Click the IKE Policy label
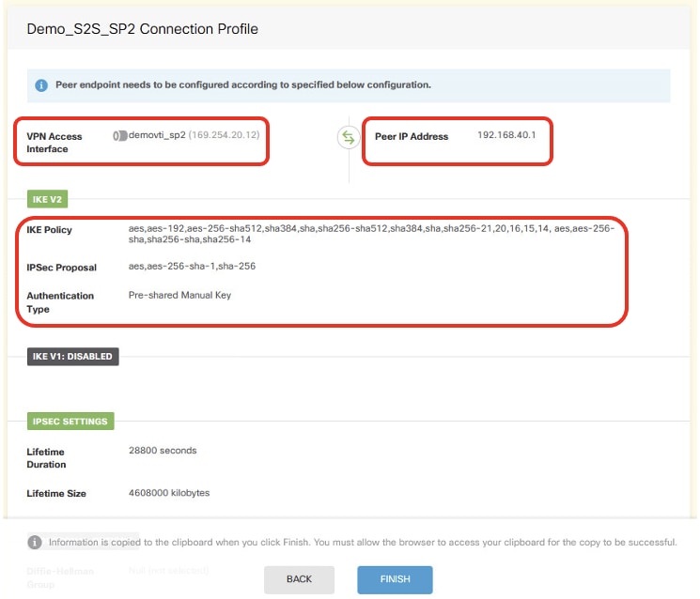 coord(49,230)
